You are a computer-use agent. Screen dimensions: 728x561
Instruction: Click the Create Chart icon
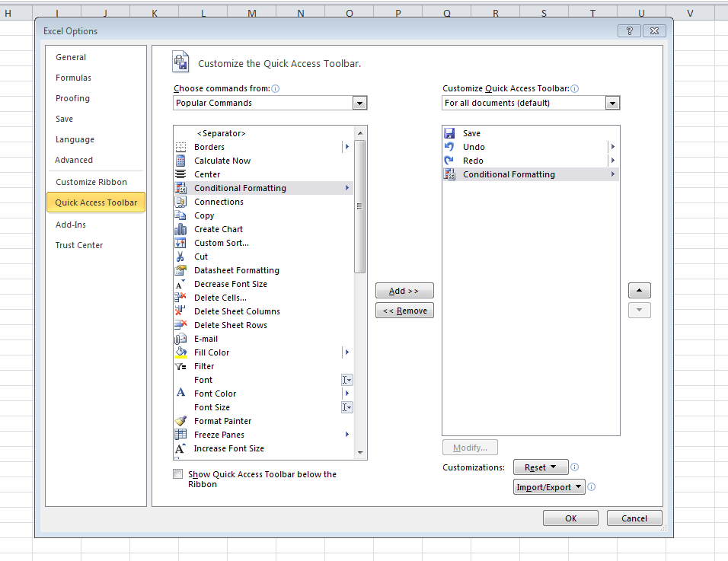(180, 229)
